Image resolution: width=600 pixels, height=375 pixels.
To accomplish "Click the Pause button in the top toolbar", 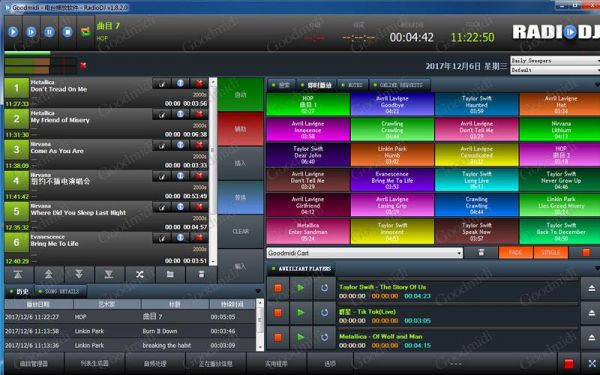I will click(49, 32).
